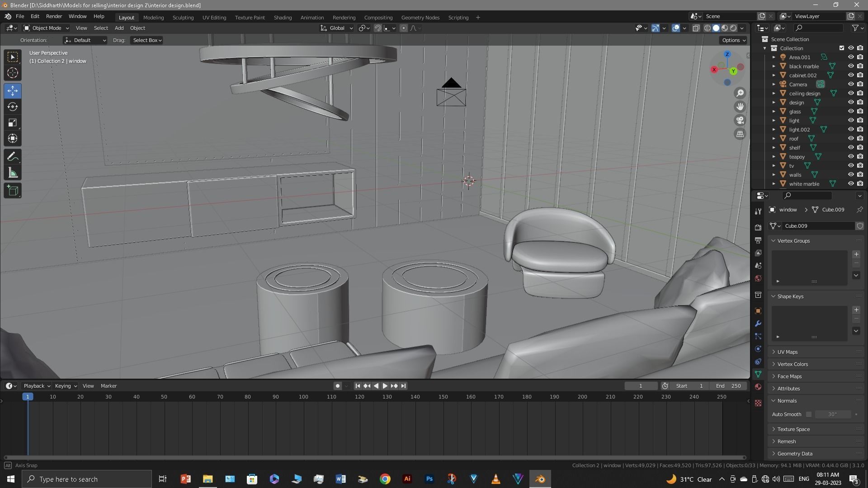Open the Modifier Properties tab (wrench icon)

(x=758, y=324)
